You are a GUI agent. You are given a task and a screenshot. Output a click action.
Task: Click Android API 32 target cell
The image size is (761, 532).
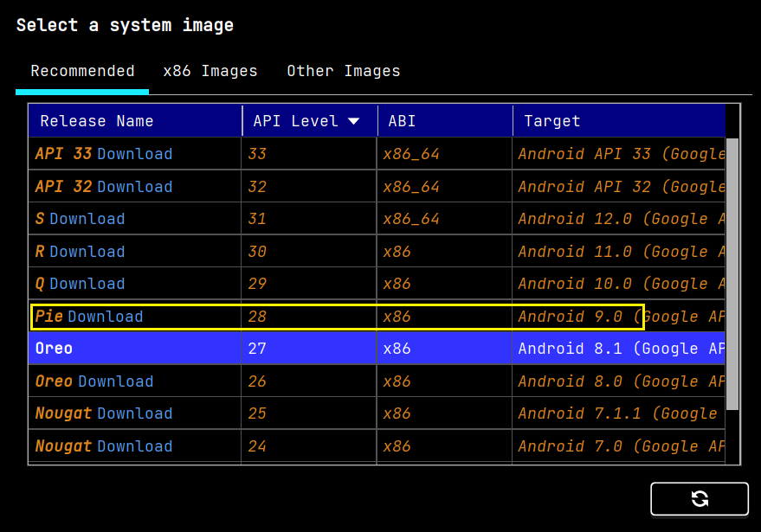(619, 187)
